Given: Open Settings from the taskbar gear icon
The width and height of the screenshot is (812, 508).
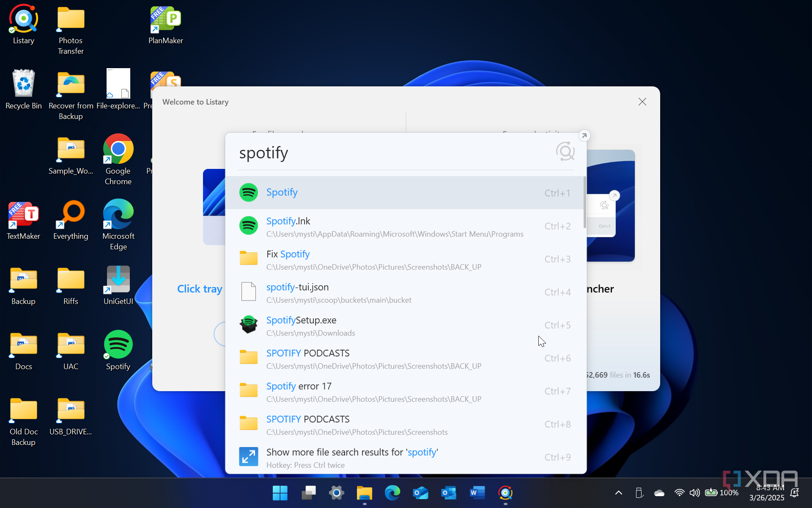Looking at the screenshot, I should click(336, 493).
